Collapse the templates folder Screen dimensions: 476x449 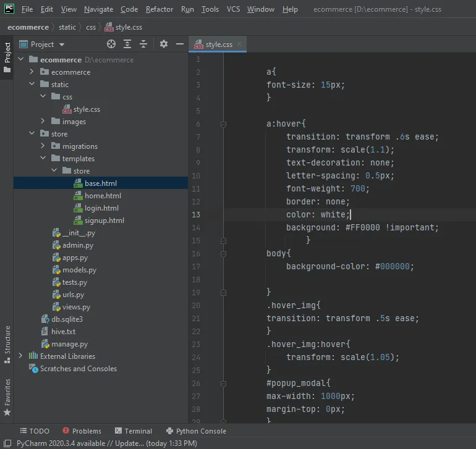(43, 158)
